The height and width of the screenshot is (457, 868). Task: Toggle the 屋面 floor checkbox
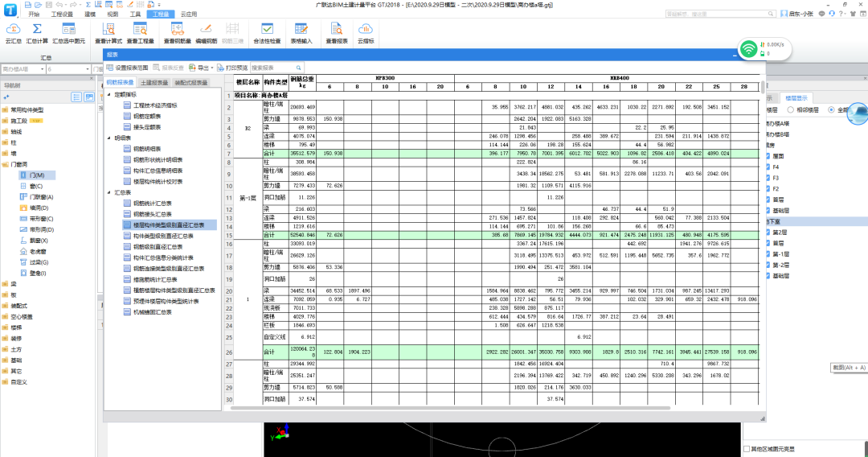coord(768,156)
